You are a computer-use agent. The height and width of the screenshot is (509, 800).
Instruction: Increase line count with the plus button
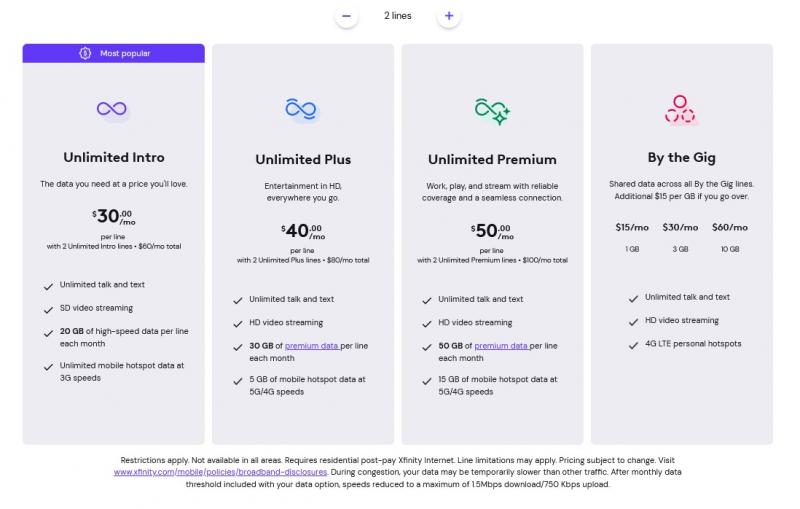[449, 16]
